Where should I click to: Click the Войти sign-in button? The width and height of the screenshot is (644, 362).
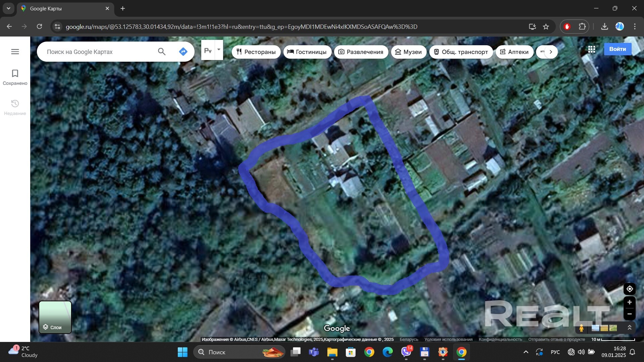tap(618, 49)
